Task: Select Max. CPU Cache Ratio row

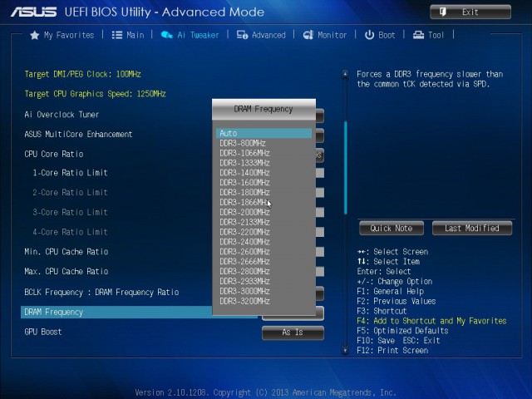Action: tap(66, 272)
